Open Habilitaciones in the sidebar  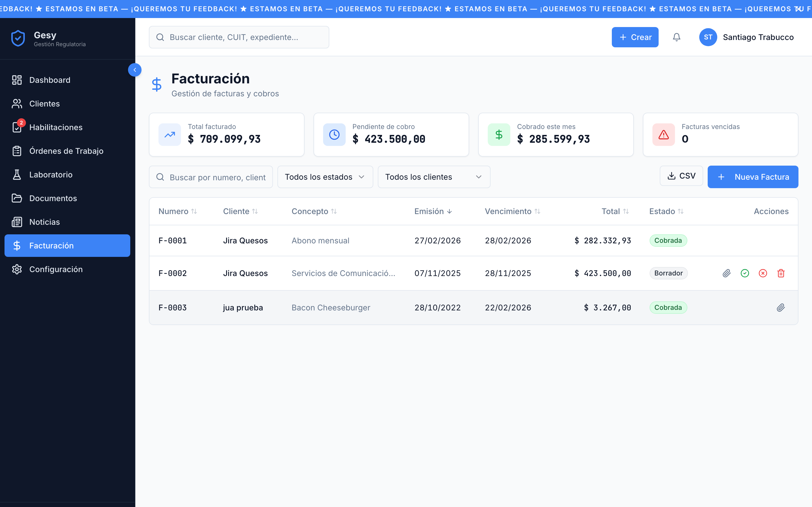tap(56, 127)
